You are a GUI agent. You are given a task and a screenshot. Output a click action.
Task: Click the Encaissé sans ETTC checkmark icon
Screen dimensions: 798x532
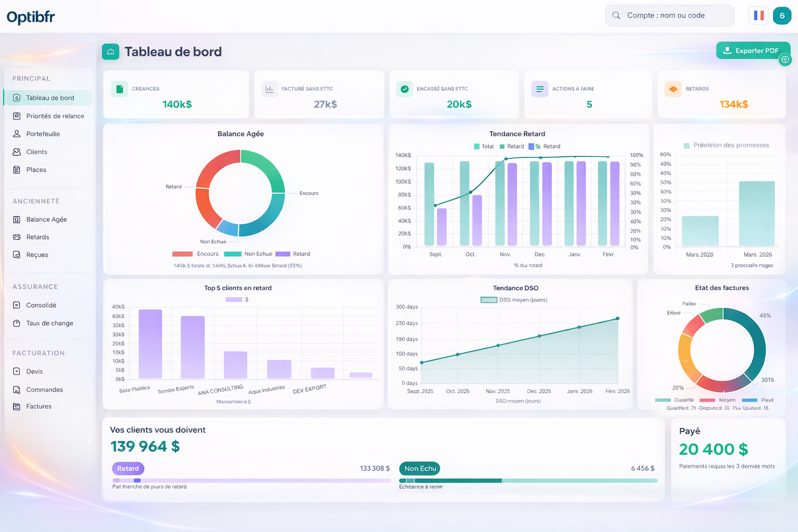(405, 89)
